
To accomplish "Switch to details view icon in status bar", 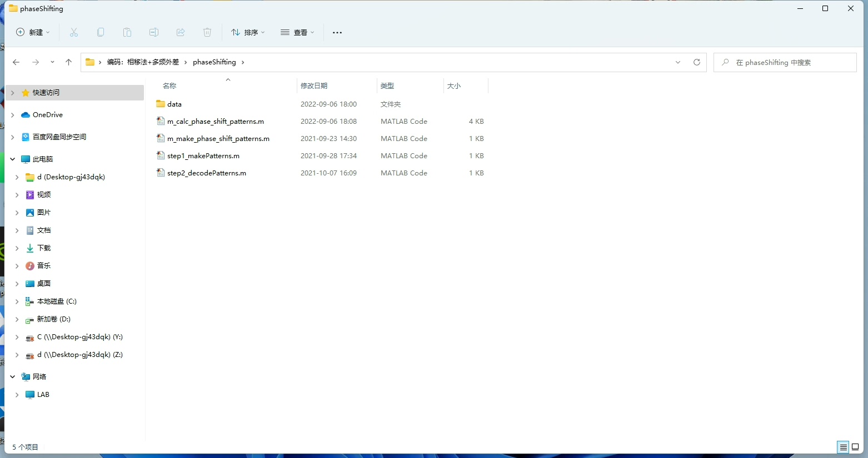I will [843, 447].
